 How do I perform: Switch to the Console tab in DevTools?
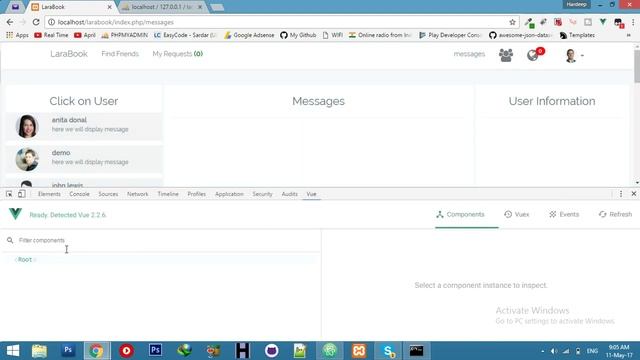tap(79, 194)
